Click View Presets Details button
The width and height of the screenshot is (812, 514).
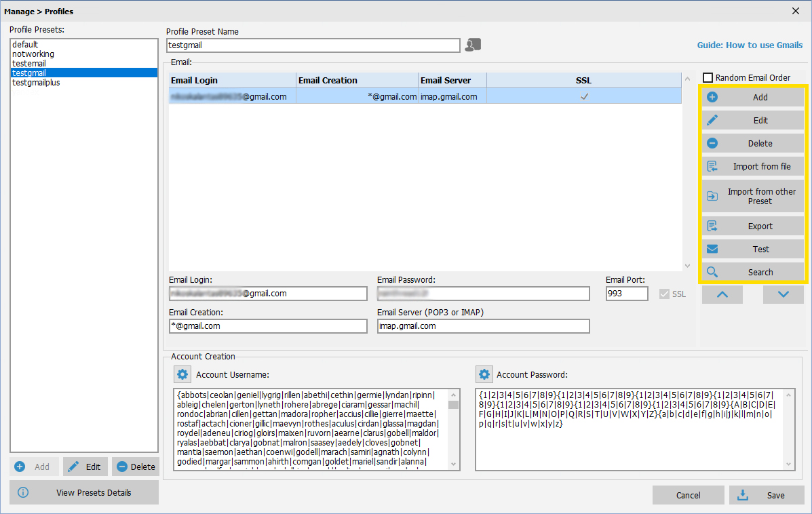(x=84, y=492)
